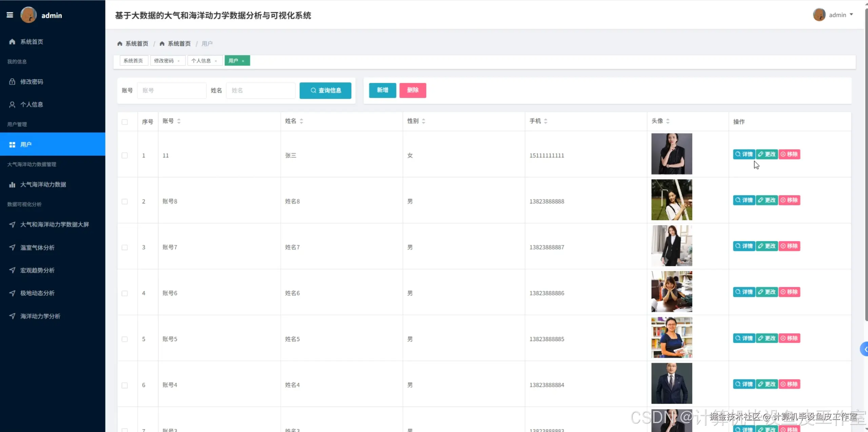Click the bar chart icon beside 大气海洋动力数据
This screenshot has height=432, width=868.
(12, 185)
